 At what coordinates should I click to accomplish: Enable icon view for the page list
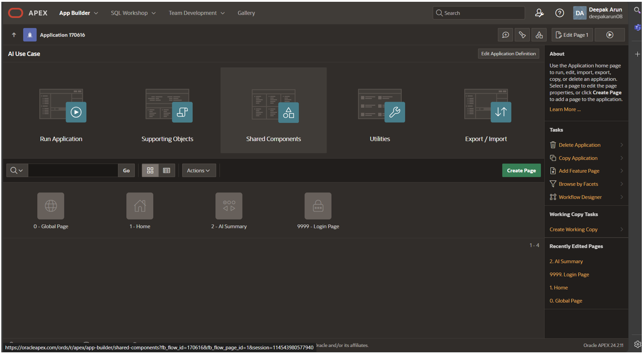tap(150, 170)
